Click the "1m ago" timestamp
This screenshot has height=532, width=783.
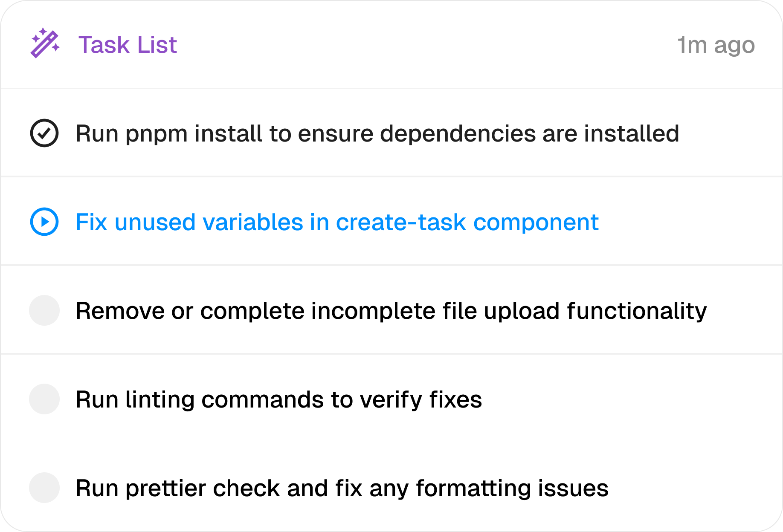pos(716,45)
